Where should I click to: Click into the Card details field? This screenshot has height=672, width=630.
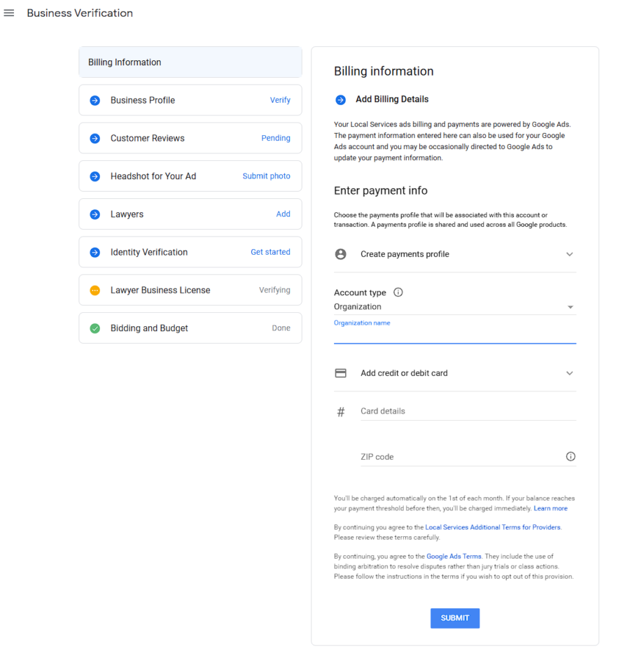pyautogui.click(x=467, y=411)
